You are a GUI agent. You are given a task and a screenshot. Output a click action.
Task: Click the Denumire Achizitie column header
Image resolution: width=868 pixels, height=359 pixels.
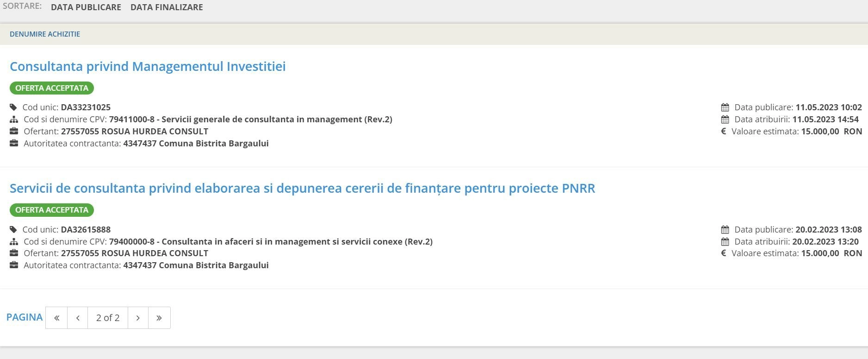[45, 34]
